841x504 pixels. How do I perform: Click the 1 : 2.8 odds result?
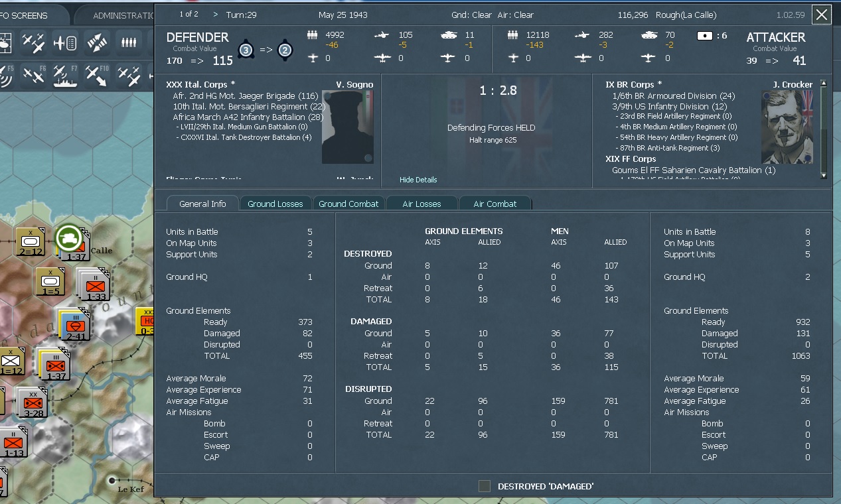point(498,91)
